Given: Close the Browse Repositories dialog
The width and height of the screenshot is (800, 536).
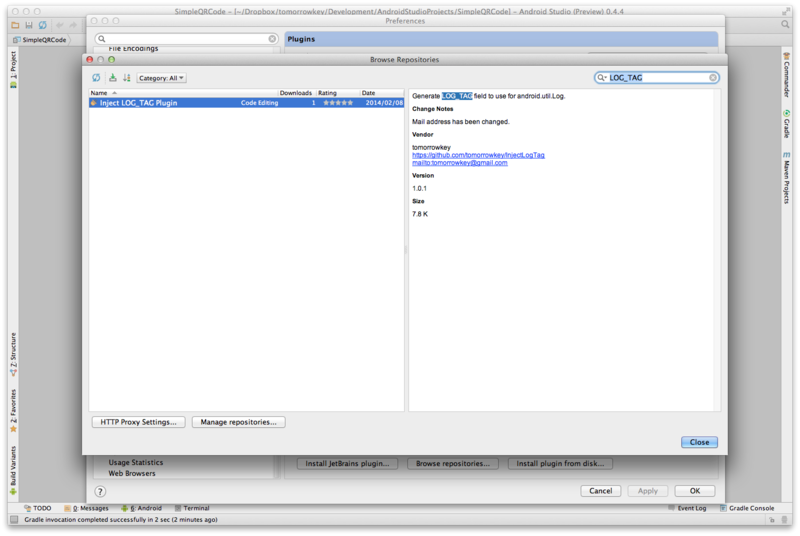Looking at the screenshot, I should 699,442.
